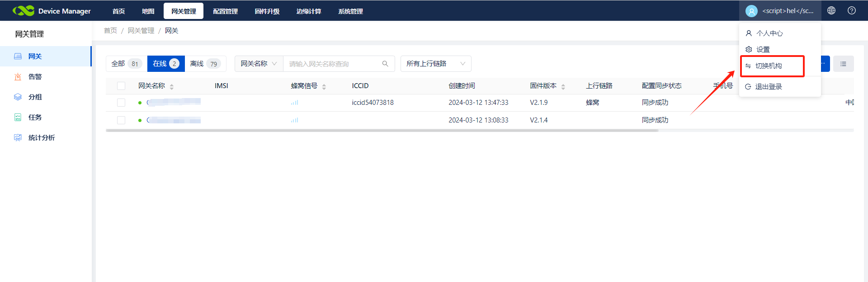The height and width of the screenshot is (282, 868).
Task: Open 任务 in the sidebar
Action: (x=45, y=117)
